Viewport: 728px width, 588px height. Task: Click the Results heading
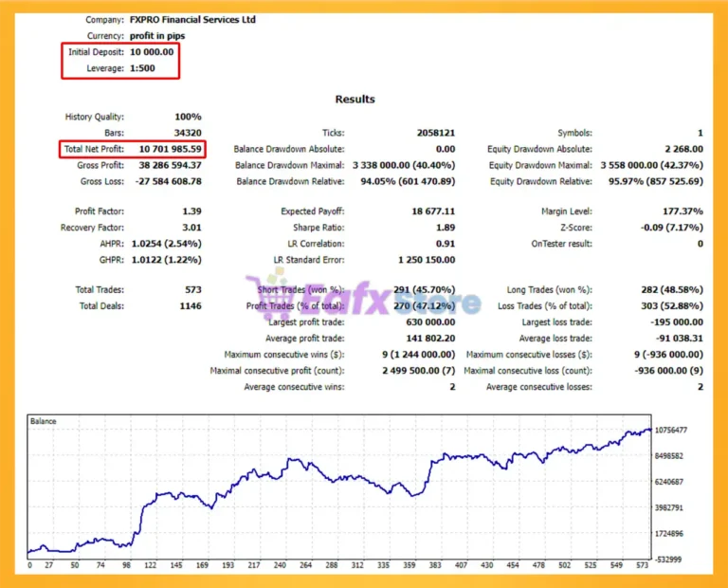355,99
